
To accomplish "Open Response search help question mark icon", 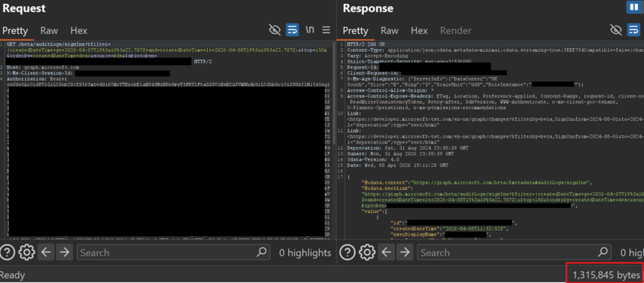I will [348, 252].
